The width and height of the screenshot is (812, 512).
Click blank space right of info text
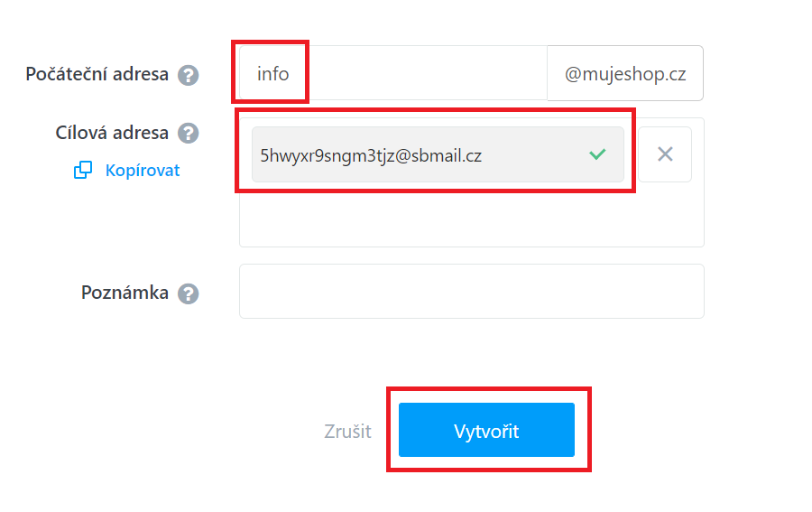tap(425, 73)
